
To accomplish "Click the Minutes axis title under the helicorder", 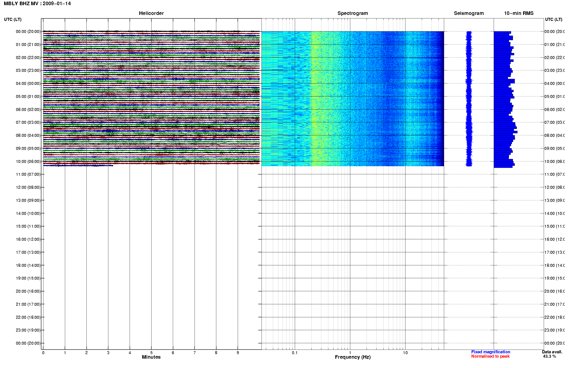I will pyautogui.click(x=151, y=357).
